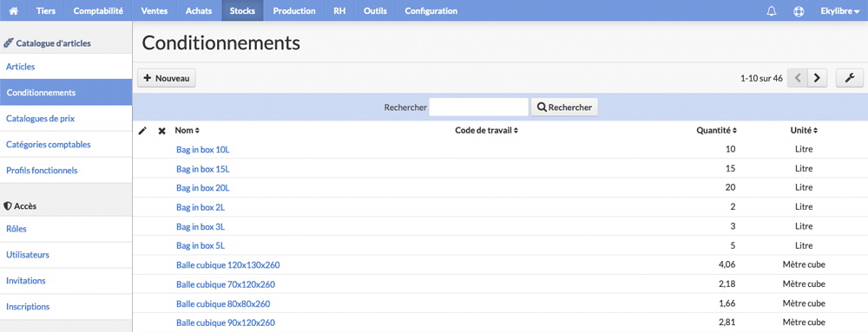Open Articles in the sidebar
Image resolution: width=868 pixels, height=332 pixels.
tap(66, 67)
